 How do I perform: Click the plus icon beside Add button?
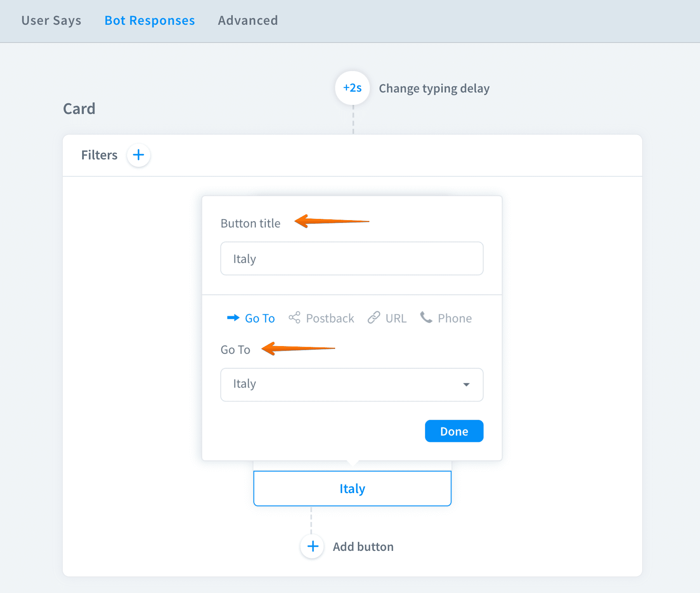pos(312,546)
